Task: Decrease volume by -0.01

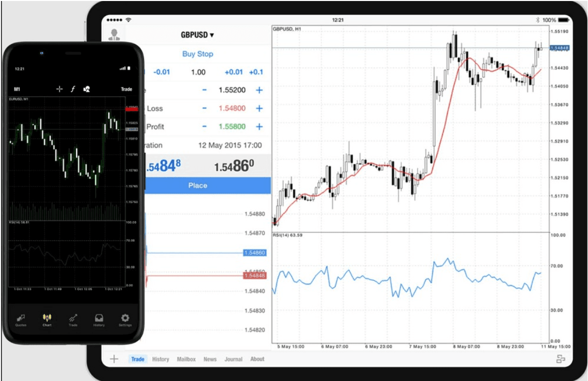Action: [x=162, y=72]
